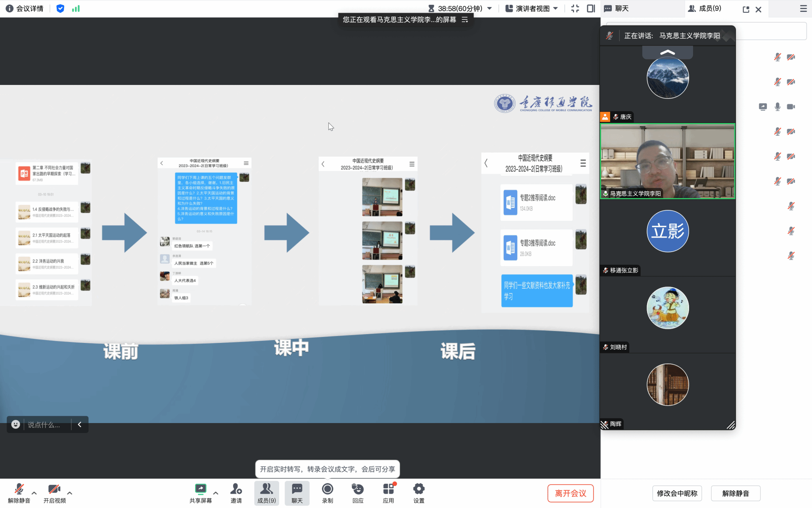This screenshot has width=812, height=508.
Task: Expand audio options arrow beside 解除静音
Action: tap(34, 493)
